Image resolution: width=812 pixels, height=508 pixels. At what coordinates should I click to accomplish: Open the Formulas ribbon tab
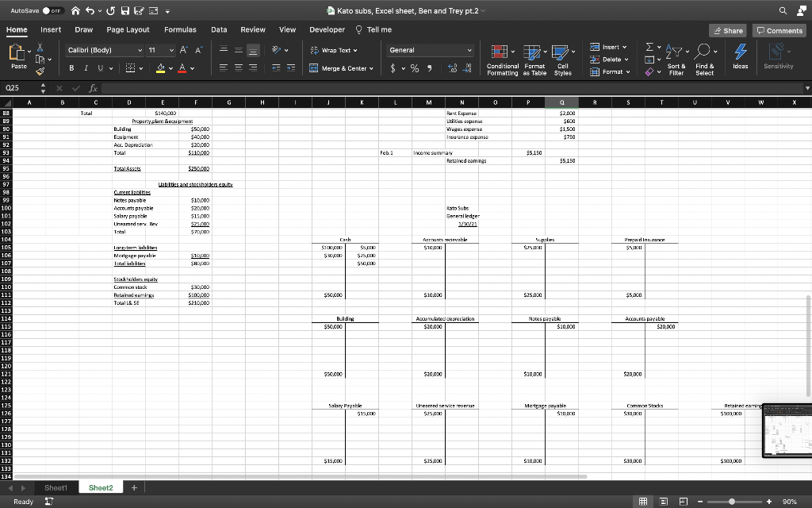(x=180, y=29)
